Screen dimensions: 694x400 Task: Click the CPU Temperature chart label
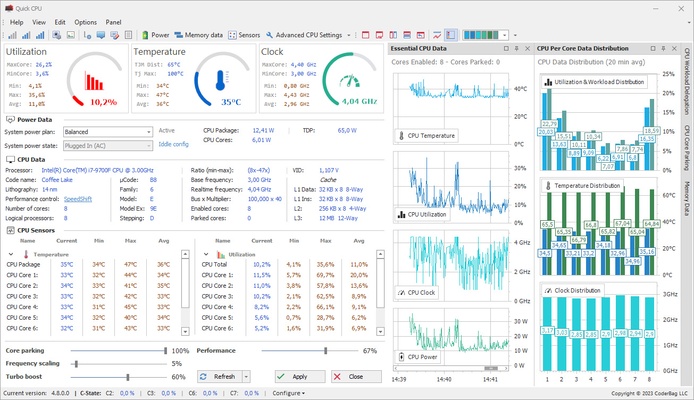(x=426, y=136)
